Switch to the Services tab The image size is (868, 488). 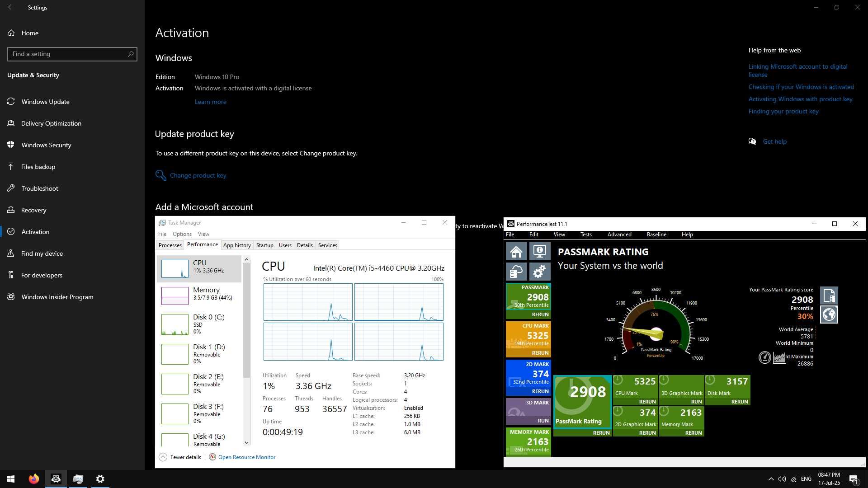click(328, 245)
